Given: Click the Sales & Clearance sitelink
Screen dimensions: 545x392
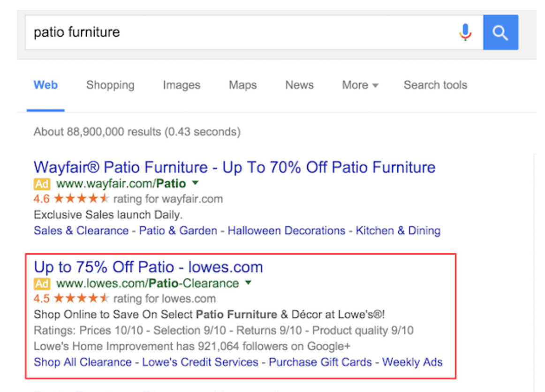Looking at the screenshot, I should 81,231.
